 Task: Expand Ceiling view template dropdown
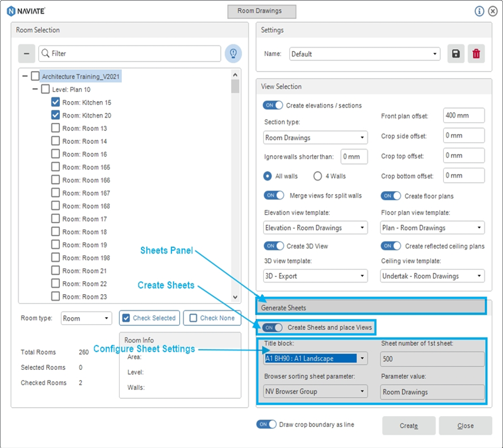click(432, 276)
